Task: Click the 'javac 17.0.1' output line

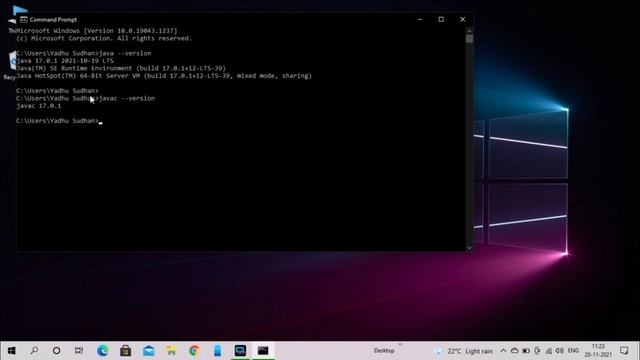Action: tap(38, 106)
